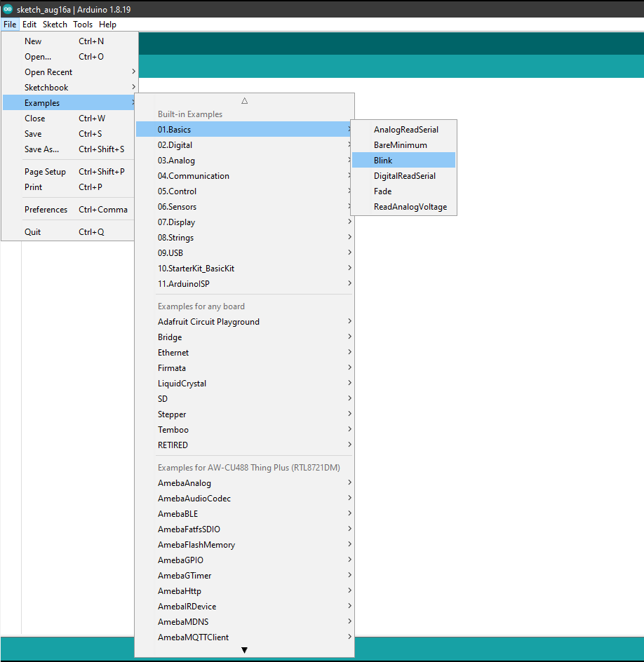The image size is (644, 662).
Task: Choose Save in the File menu
Action: click(69, 134)
